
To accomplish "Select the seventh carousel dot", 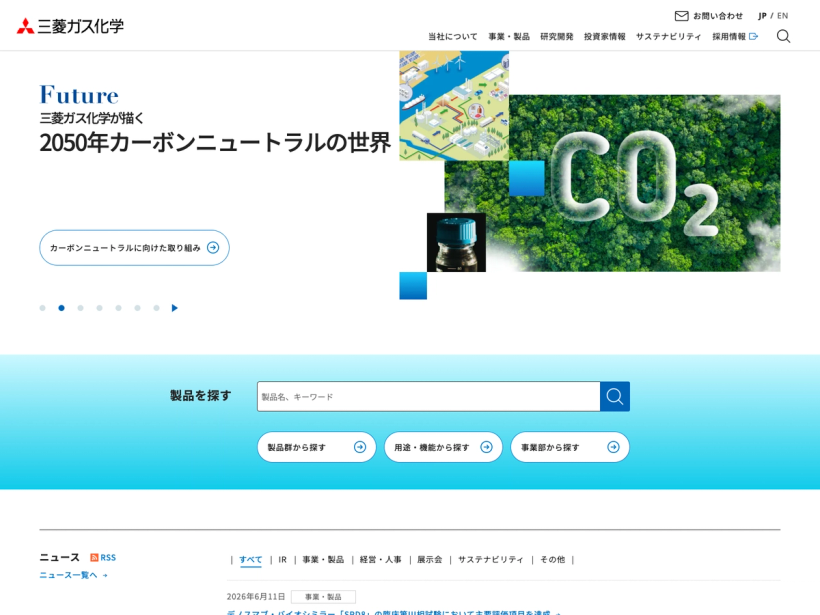I will 156,308.
